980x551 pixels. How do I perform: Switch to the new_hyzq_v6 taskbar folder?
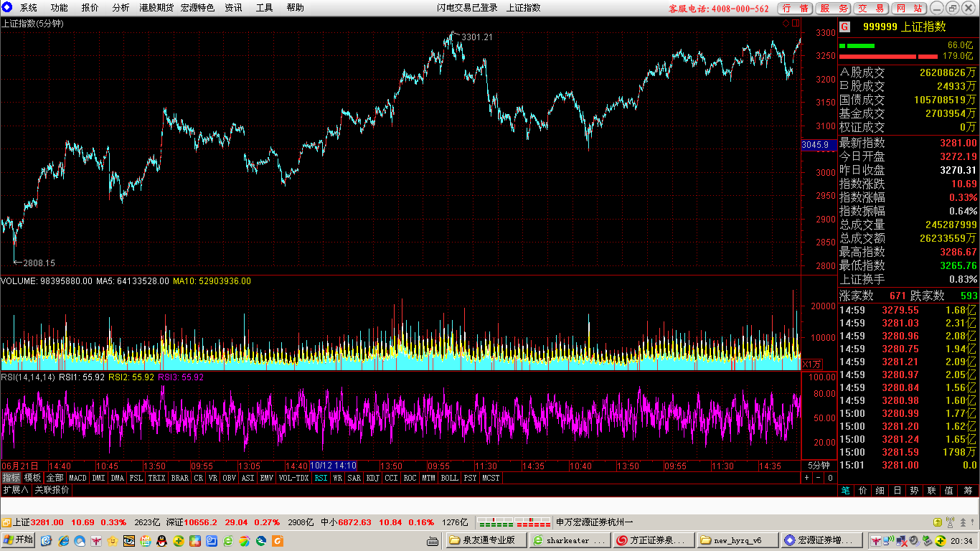click(738, 540)
